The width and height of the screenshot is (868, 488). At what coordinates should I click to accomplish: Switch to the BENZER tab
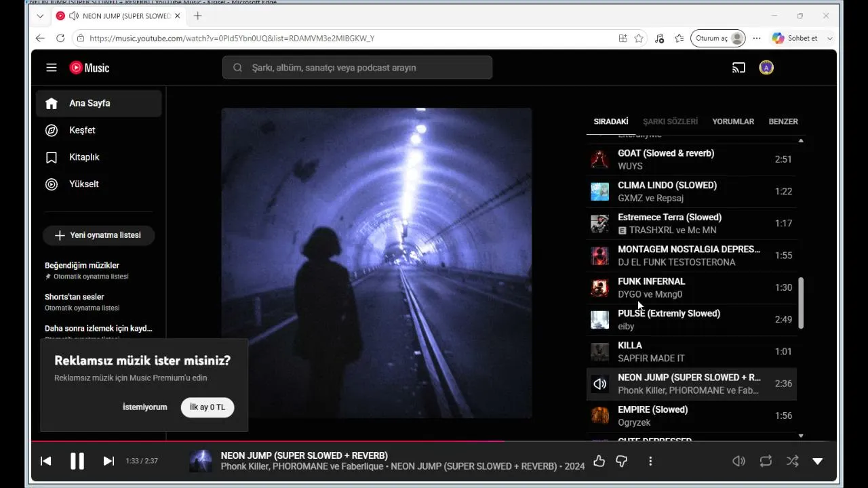[x=783, y=122]
